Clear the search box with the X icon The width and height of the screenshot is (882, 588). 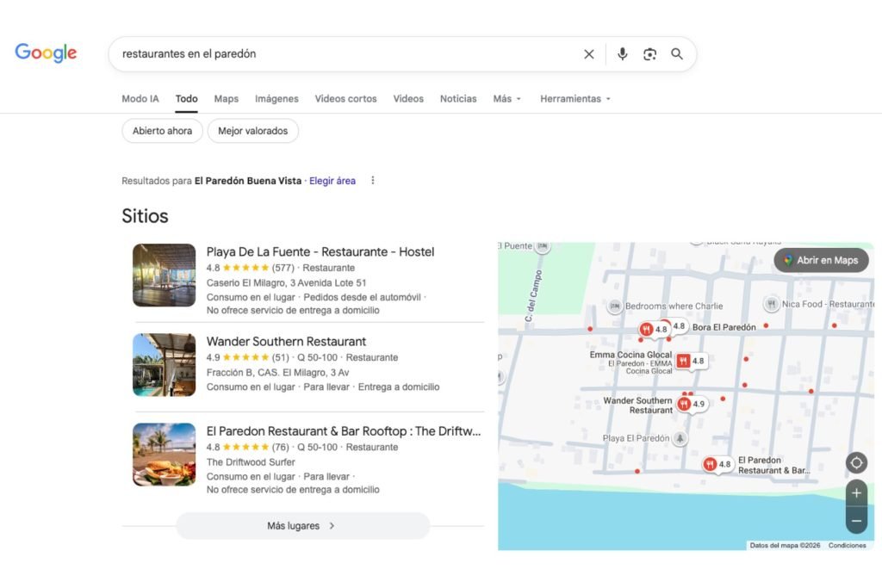point(589,54)
